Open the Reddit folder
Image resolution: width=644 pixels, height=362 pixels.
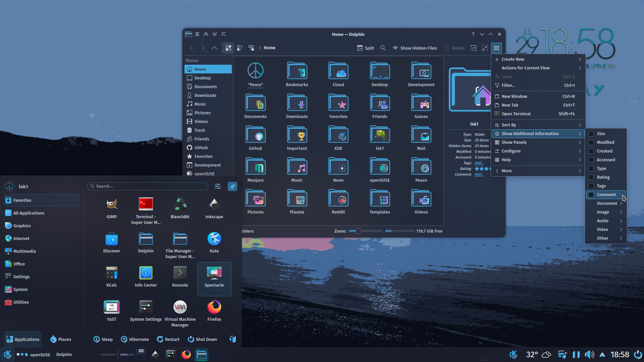point(338,202)
